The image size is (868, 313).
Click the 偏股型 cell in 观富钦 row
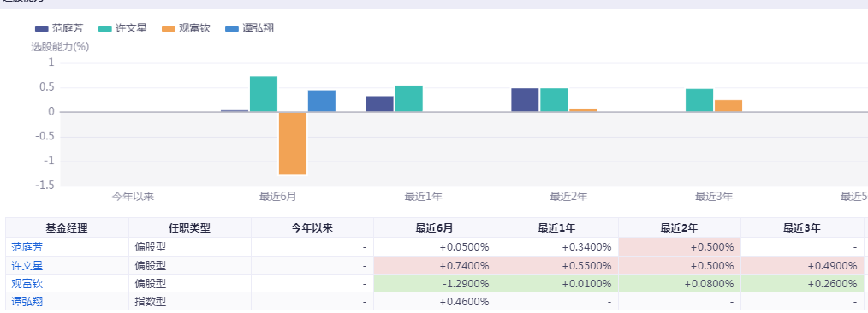190,284
